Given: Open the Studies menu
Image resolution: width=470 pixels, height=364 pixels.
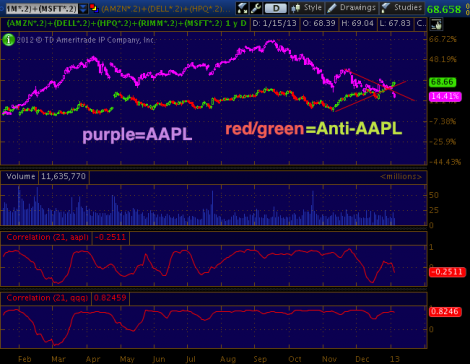Looking at the screenshot, I should pos(401,8).
